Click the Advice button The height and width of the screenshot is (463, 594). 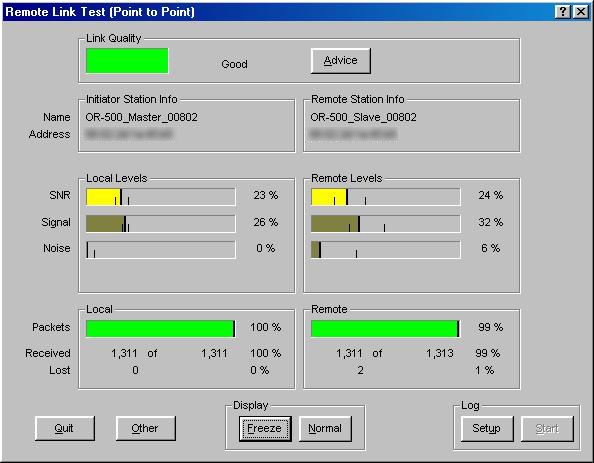[341, 61]
